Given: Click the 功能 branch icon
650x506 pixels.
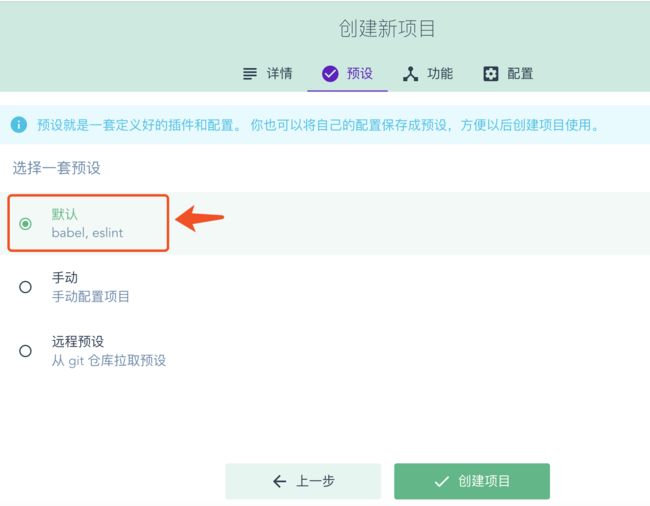Looking at the screenshot, I should click(x=410, y=74).
